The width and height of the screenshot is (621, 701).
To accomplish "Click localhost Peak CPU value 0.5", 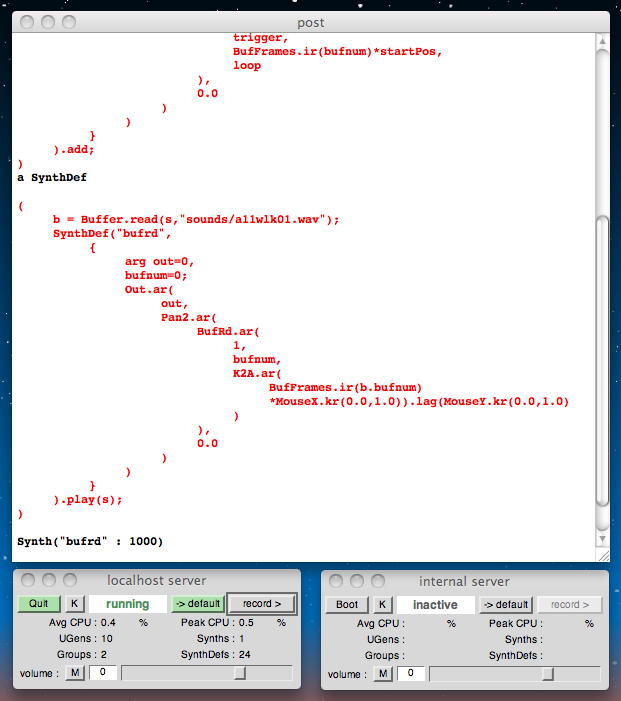I will (246, 622).
